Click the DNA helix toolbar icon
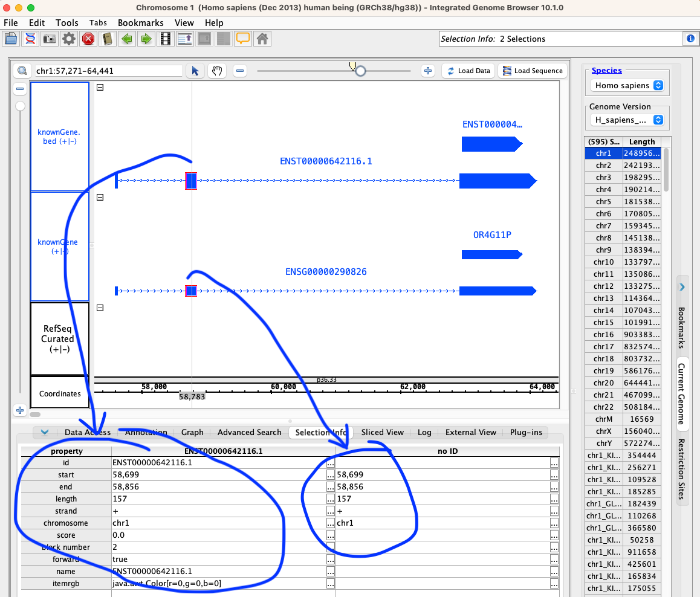The height and width of the screenshot is (597, 700). click(x=30, y=39)
